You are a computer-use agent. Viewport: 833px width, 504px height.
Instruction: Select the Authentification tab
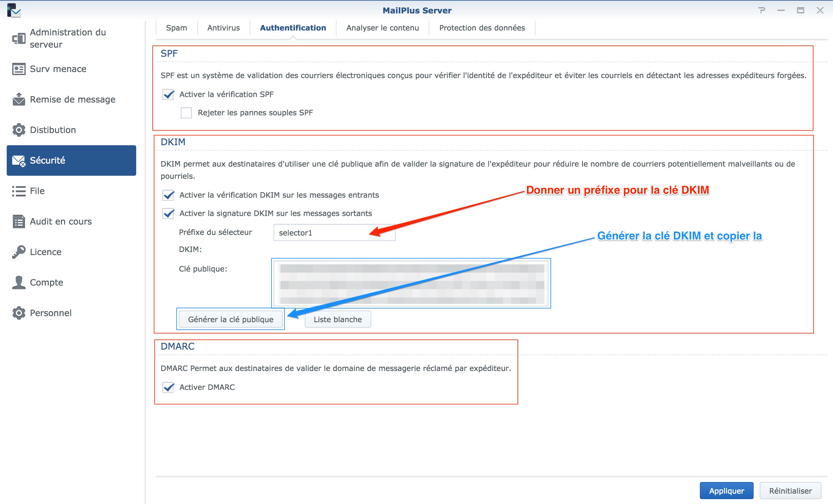[x=293, y=28]
